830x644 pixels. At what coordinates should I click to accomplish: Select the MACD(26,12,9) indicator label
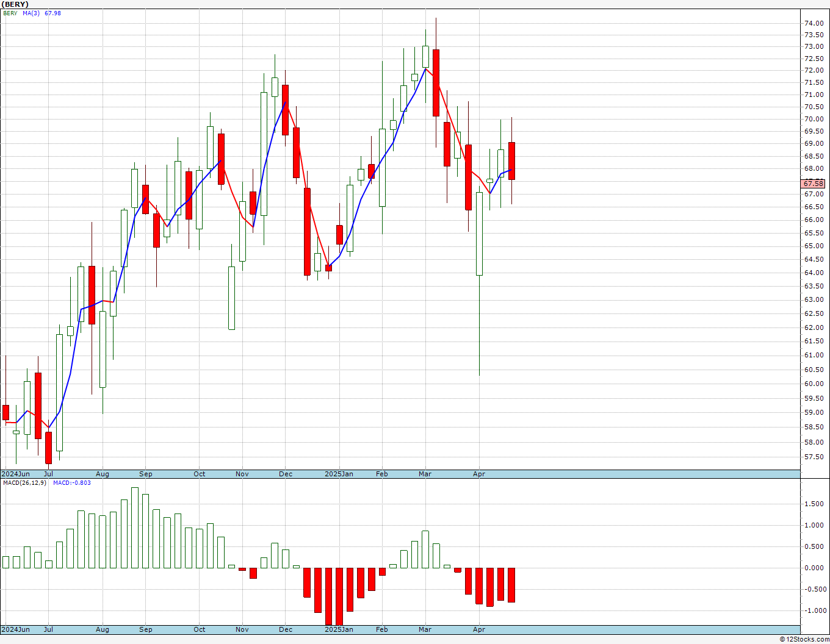pyautogui.click(x=24, y=483)
